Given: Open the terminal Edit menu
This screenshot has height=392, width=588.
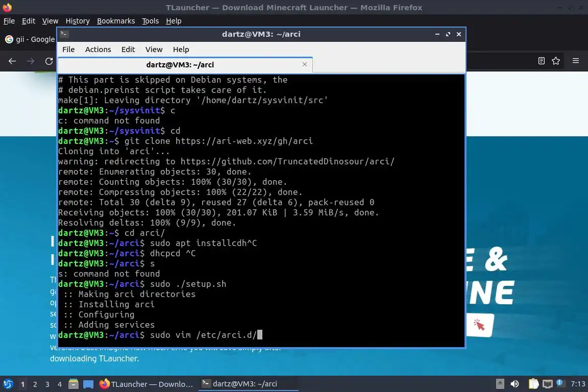Looking at the screenshot, I should point(128,50).
